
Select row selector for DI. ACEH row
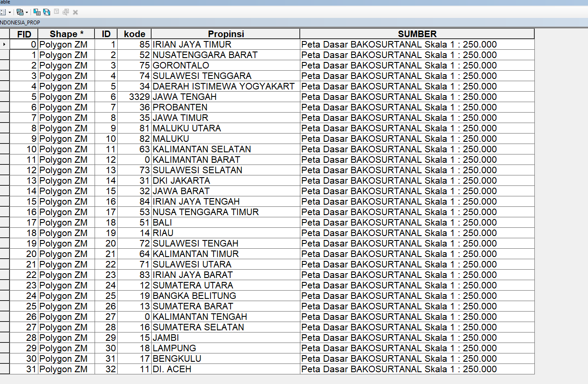(x=5, y=369)
